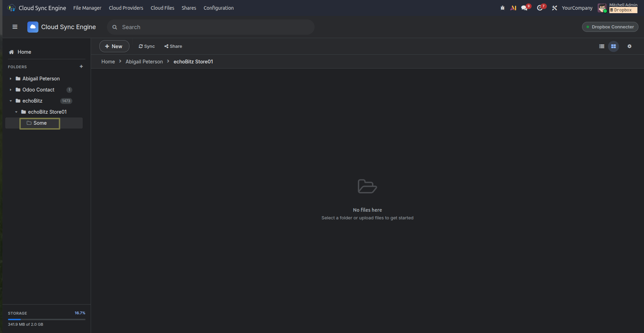Add a new folder with plus icon

(x=81, y=67)
